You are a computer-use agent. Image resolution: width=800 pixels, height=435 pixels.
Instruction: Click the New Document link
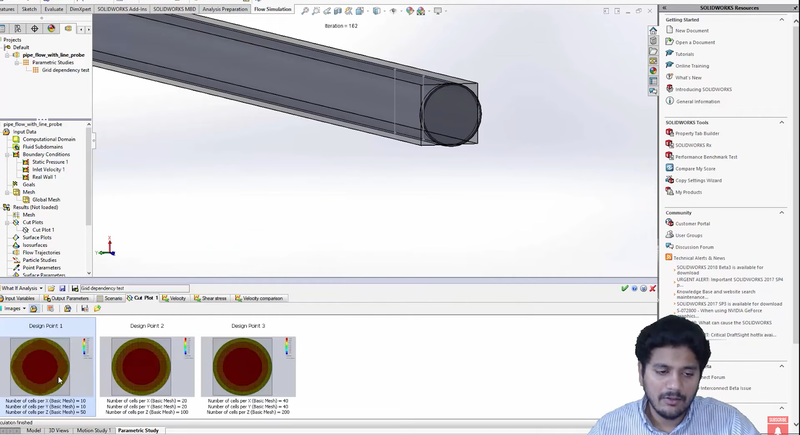tap(692, 31)
